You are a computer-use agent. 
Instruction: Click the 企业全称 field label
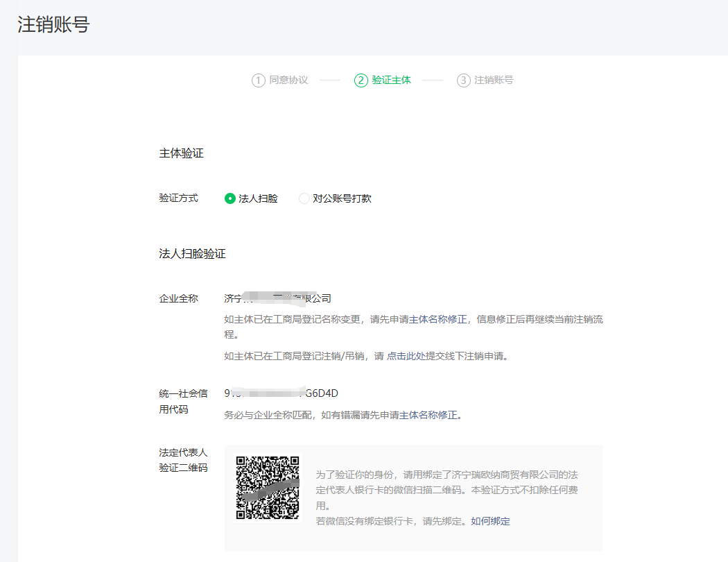pyautogui.click(x=179, y=298)
